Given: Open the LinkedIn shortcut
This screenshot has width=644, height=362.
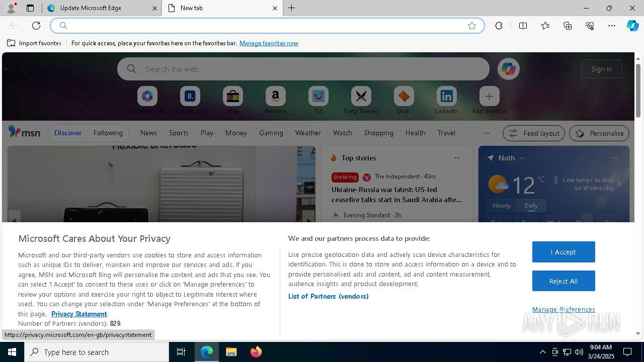Looking at the screenshot, I should (446, 100).
